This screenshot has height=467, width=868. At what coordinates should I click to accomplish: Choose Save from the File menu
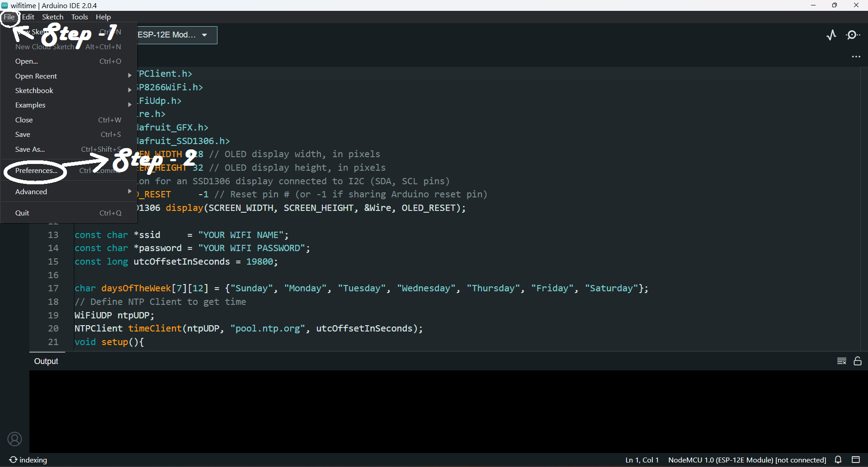[x=69, y=134]
